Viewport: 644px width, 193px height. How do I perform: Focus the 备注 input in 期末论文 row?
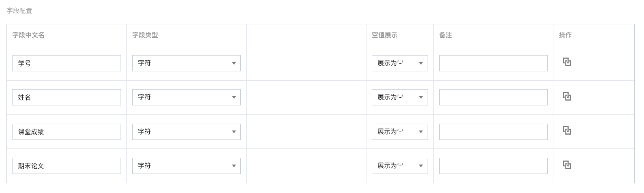click(x=494, y=166)
